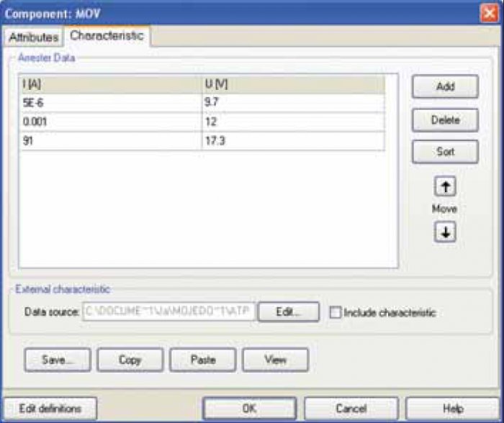504x423 pixels.
Task: Copy the characteristic data
Action: [130, 360]
